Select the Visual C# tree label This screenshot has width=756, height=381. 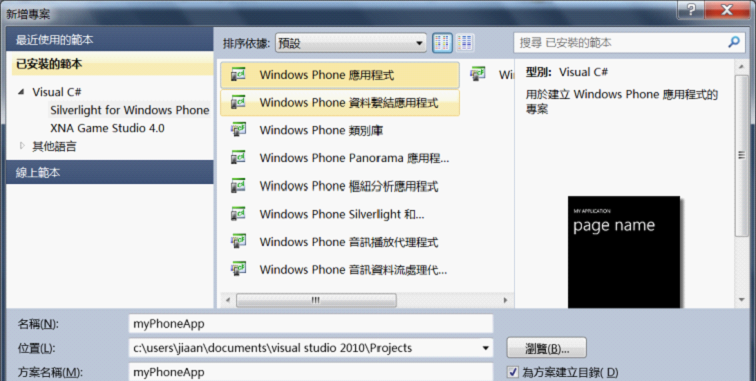56,92
